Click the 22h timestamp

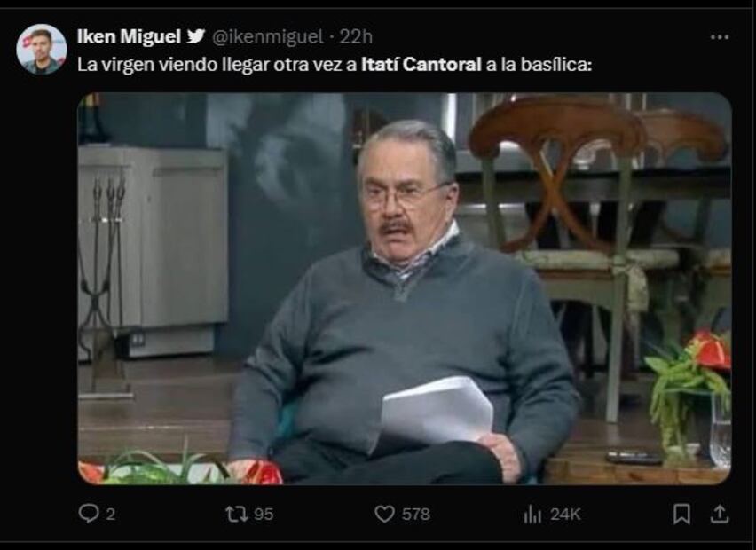[356, 36]
